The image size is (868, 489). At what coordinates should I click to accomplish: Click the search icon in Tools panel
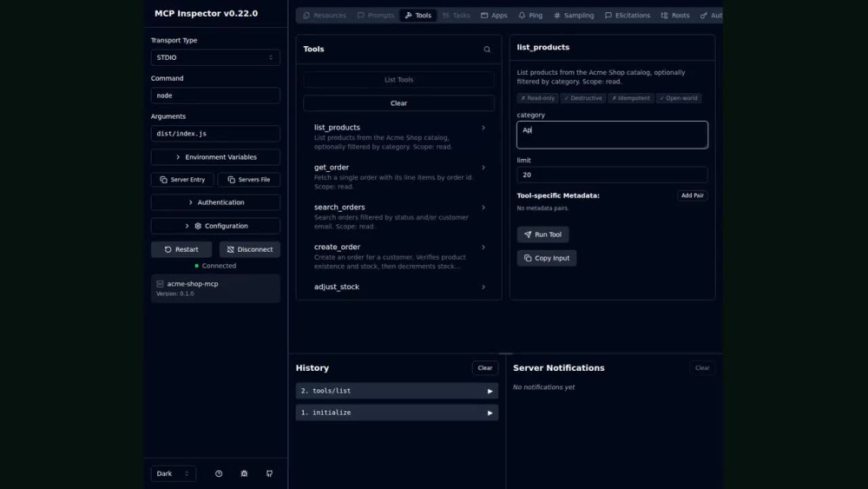pos(487,50)
